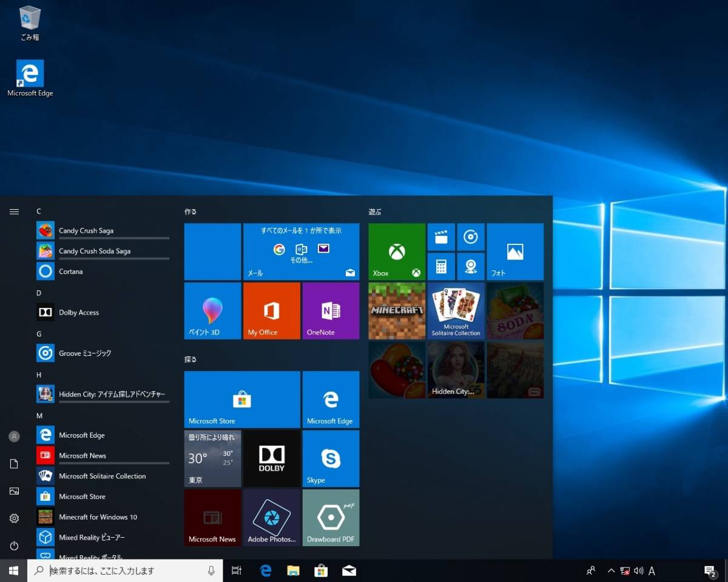Open Mail from the taskbar
The width and height of the screenshot is (728, 582).
[349, 570]
